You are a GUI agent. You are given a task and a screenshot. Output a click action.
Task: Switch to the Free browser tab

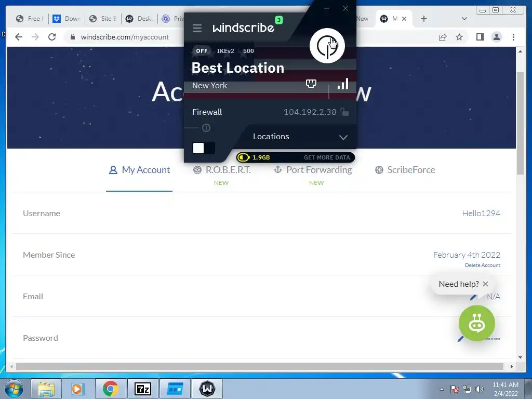coord(30,19)
